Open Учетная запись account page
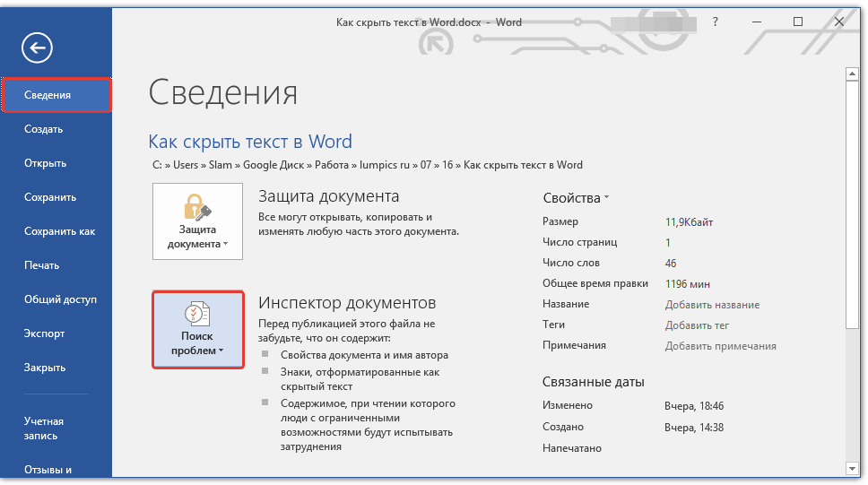Screen dimensions: 868x485 (44, 429)
